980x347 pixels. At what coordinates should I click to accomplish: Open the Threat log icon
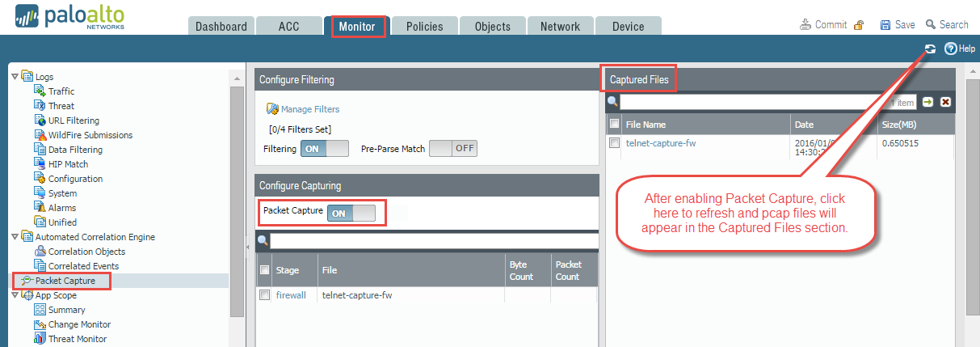tap(40, 106)
